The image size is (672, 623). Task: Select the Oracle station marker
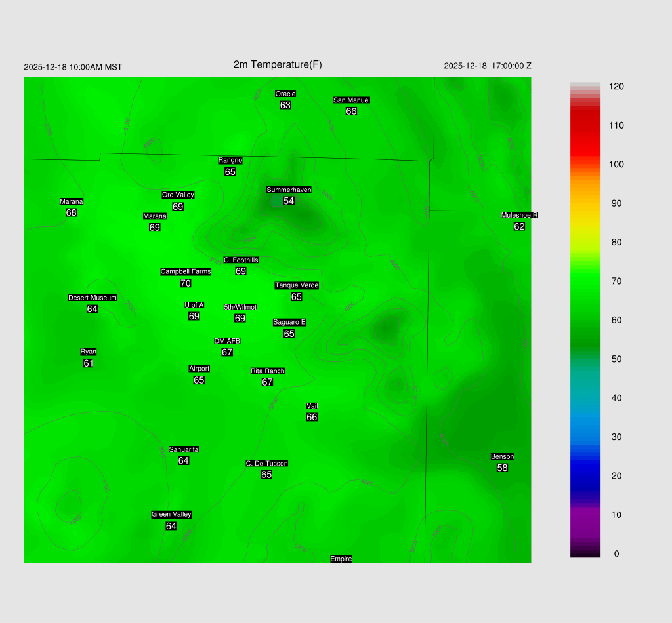tap(285, 94)
